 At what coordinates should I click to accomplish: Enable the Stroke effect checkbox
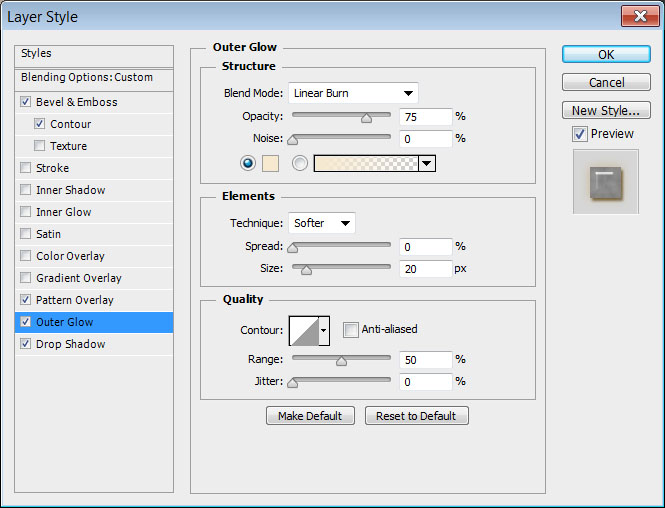pos(25,168)
